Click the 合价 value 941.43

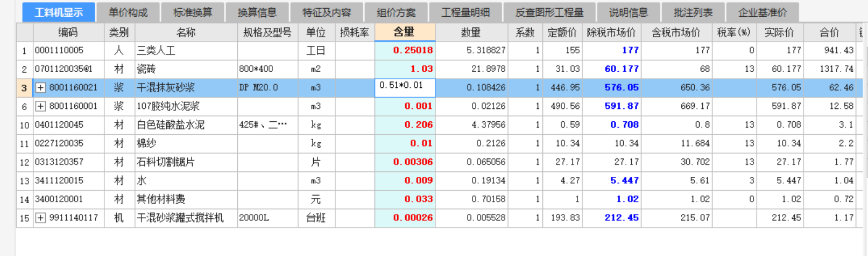click(x=829, y=51)
